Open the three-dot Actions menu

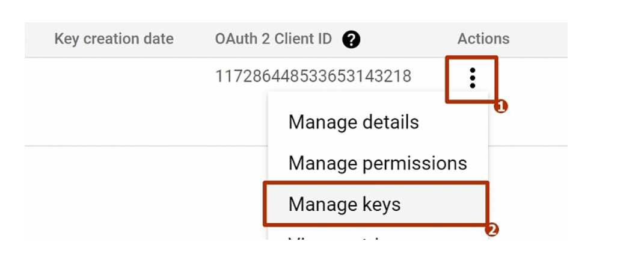point(473,78)
